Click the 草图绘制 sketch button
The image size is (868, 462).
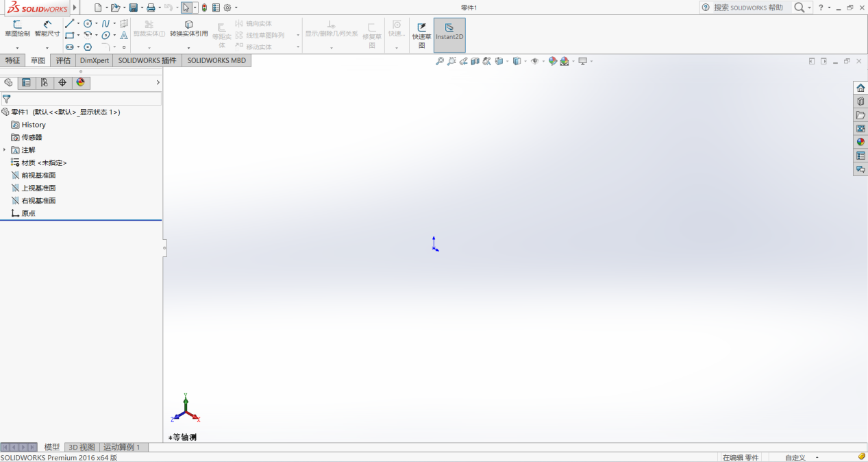tap(17, 28)
